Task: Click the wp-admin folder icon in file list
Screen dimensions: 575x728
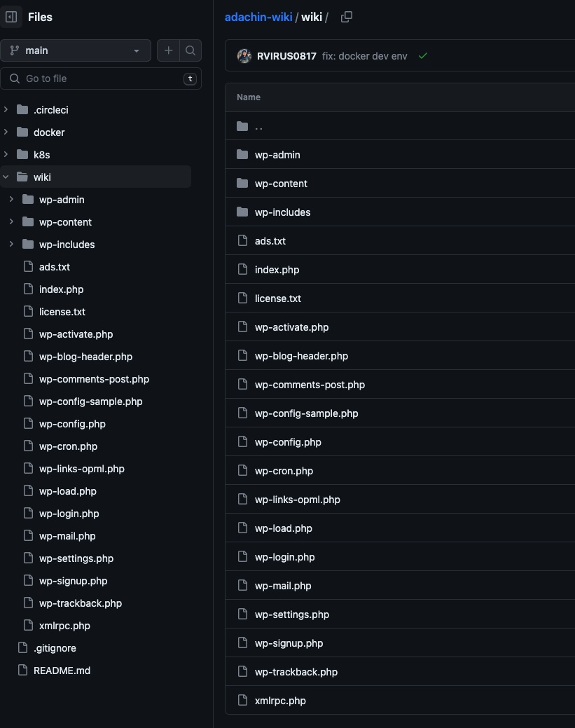Action: coord(242,155)
